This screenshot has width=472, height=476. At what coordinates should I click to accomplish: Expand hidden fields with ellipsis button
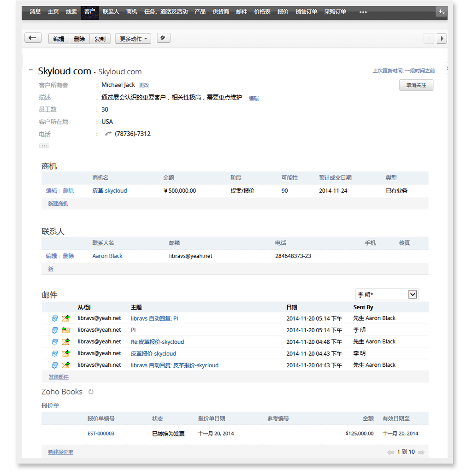coord(44,146)
